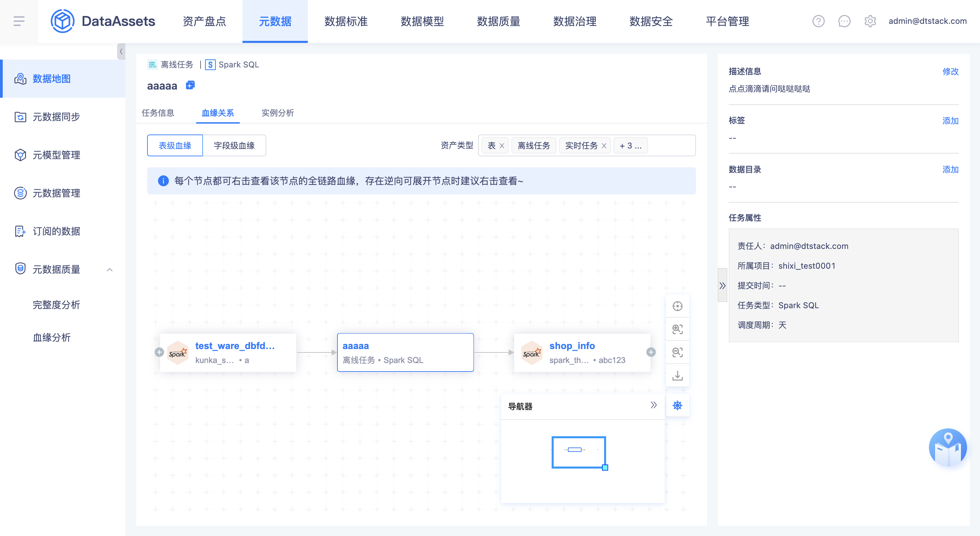Click the zoom in canvas icon

tap(677, 329)
